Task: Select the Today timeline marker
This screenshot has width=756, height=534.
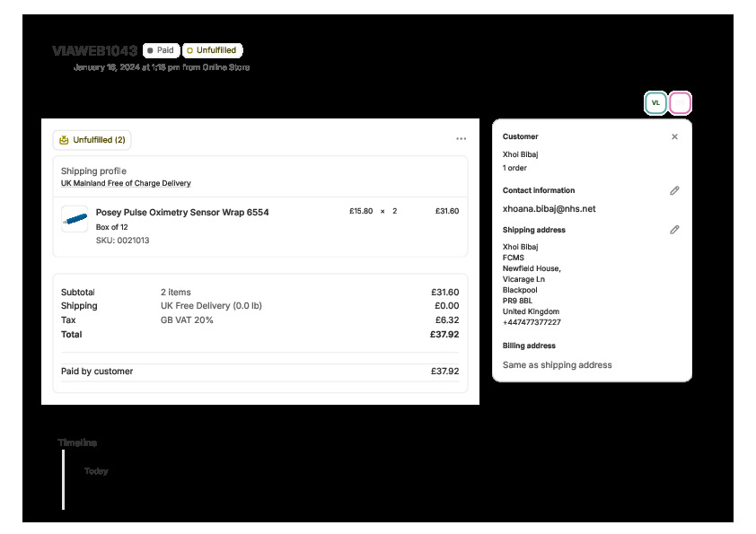Action: pos(96,471)
